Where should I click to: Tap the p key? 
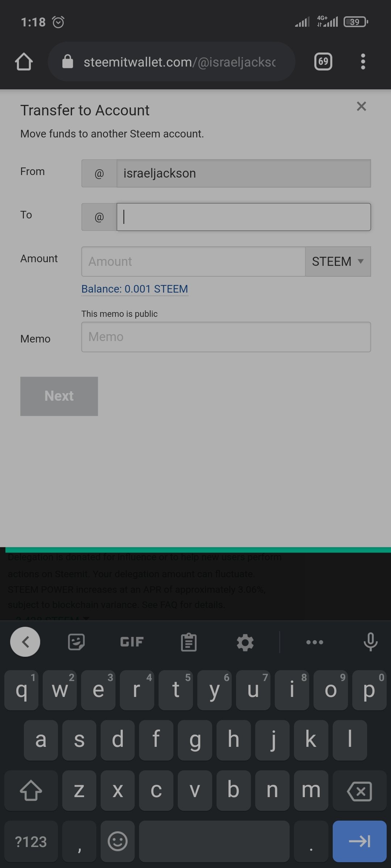[x=369, y=690]
